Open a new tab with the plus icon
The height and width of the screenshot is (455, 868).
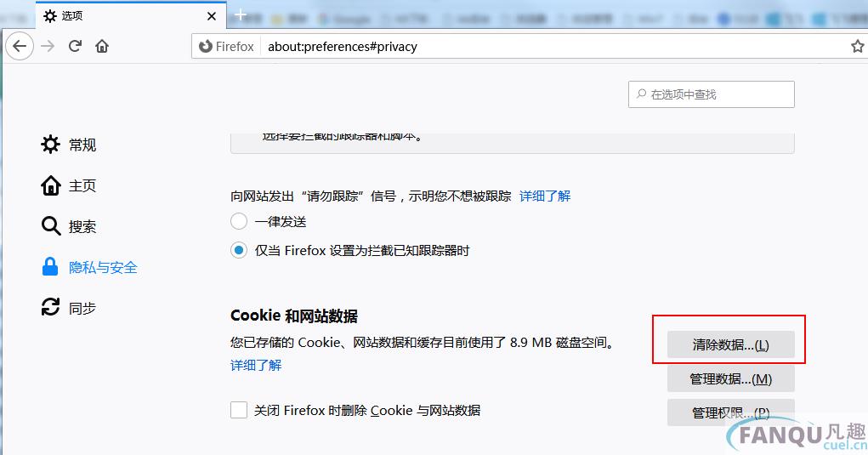pos(241,15)
